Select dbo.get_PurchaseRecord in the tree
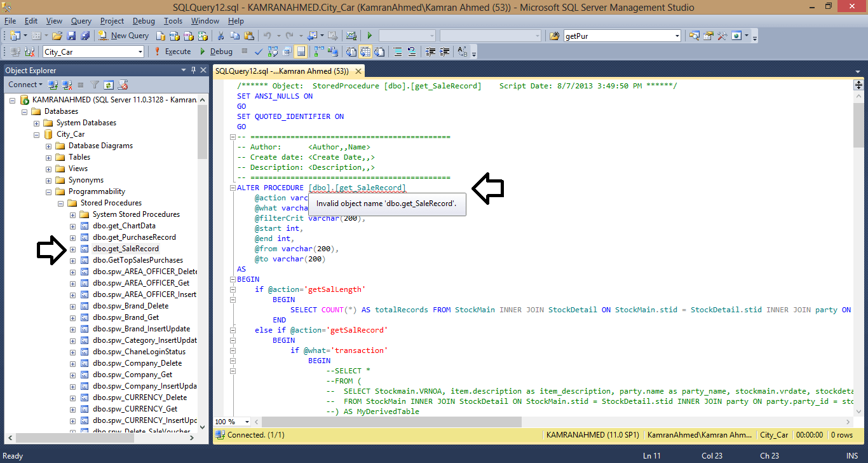This screenshot has width=868, height=463. click(134, 237)
